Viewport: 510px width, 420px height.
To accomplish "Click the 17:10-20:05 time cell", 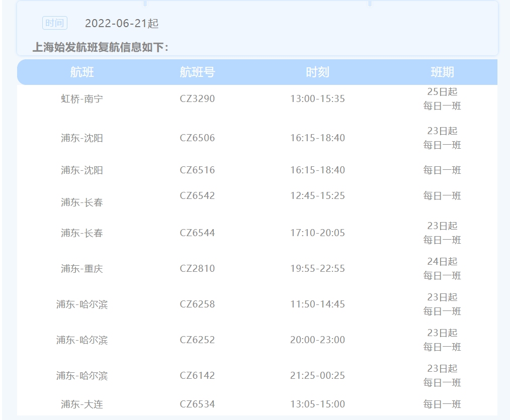I will (317, 233).
